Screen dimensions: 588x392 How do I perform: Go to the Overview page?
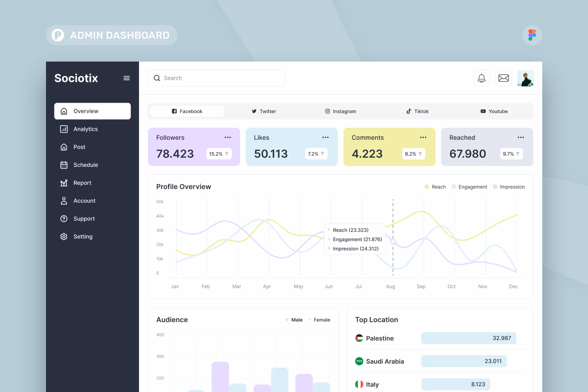86,111
